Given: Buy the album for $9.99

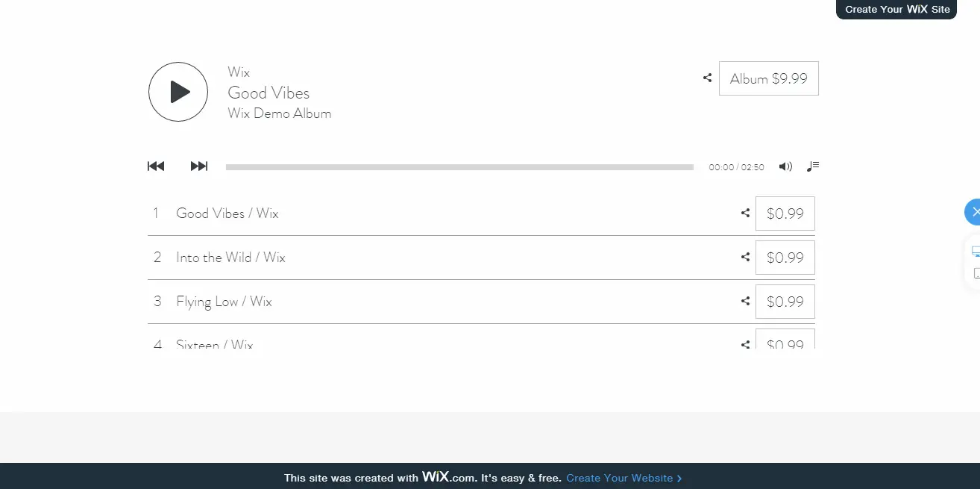Looking at the screenshot, I should [x=769, y=78].
